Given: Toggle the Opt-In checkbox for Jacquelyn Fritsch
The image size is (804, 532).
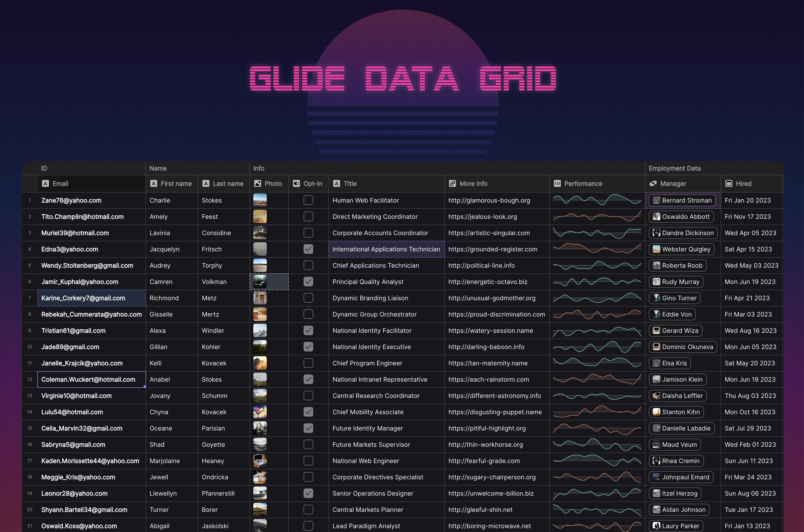Looking at the screenshot, I should [x=308, y=249].
